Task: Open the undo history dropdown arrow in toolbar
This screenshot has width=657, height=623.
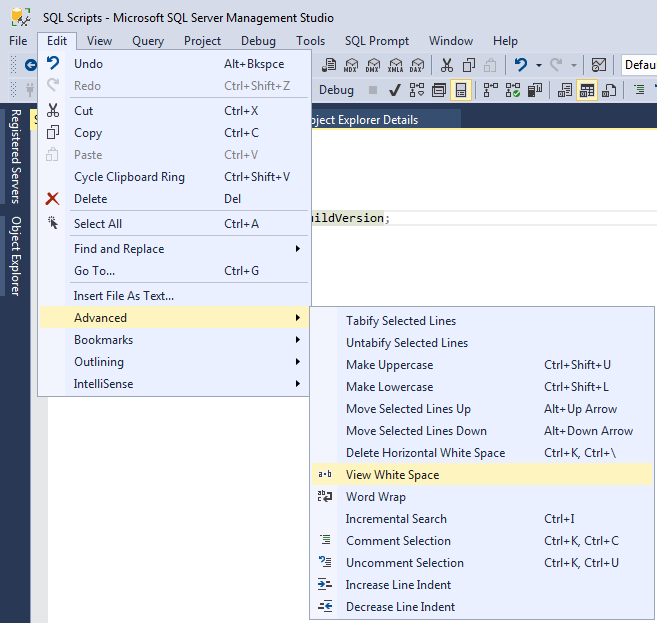Action: 539,65
